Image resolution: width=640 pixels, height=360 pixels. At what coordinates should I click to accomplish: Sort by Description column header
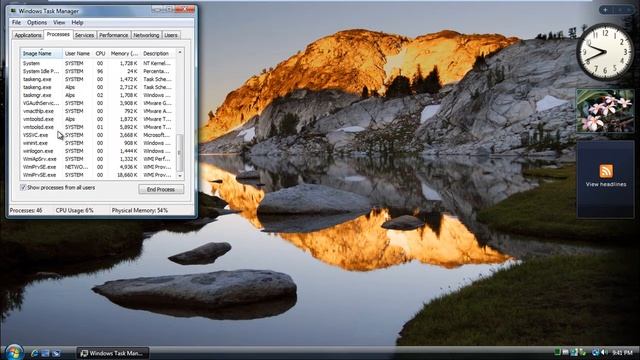pos(158,53)
